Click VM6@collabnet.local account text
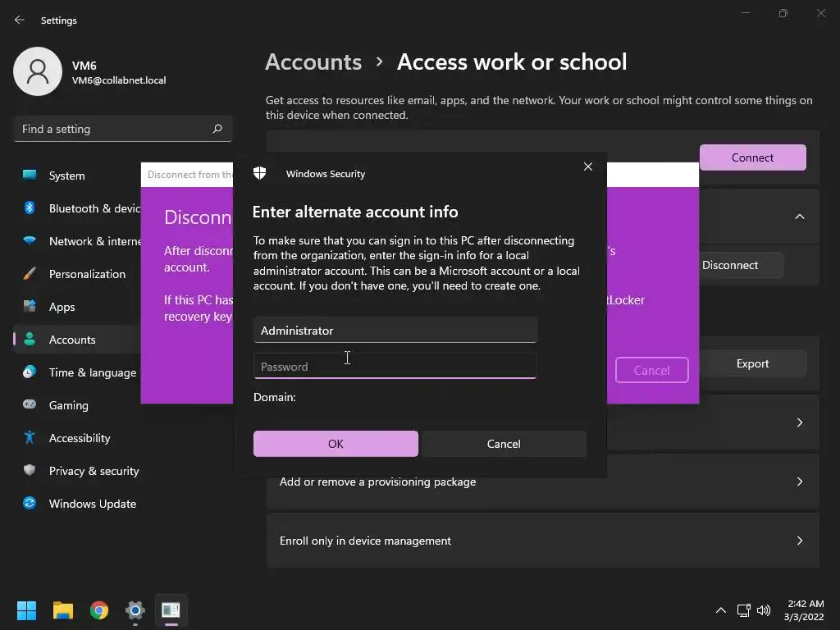Screen dimensions: 840x630 [x=119, y=80]
